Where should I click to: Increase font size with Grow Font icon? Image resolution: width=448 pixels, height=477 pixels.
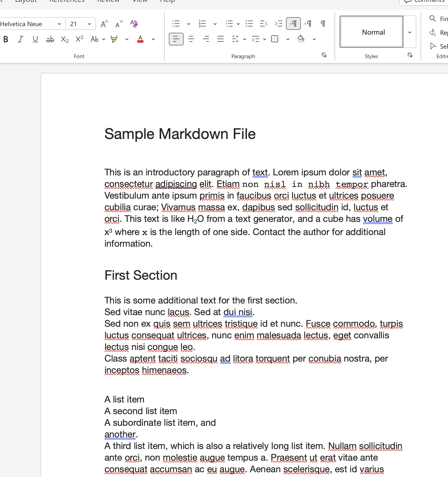point(104,24)
